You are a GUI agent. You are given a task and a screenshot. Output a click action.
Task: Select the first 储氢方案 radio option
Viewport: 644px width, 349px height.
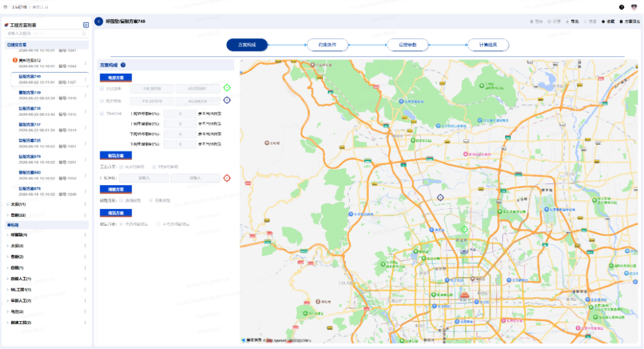pos(121,225)
